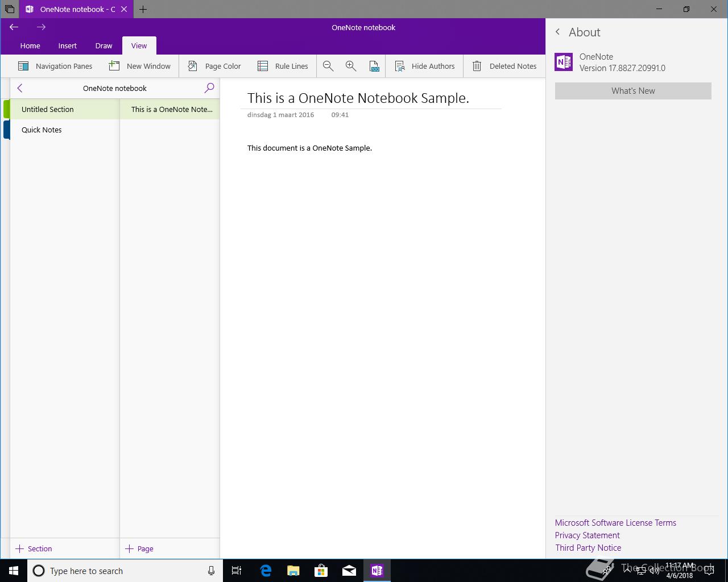728x582 pixels.
Task: Open Microsoft Store from taskbar
Action: (x=321, y=571)
